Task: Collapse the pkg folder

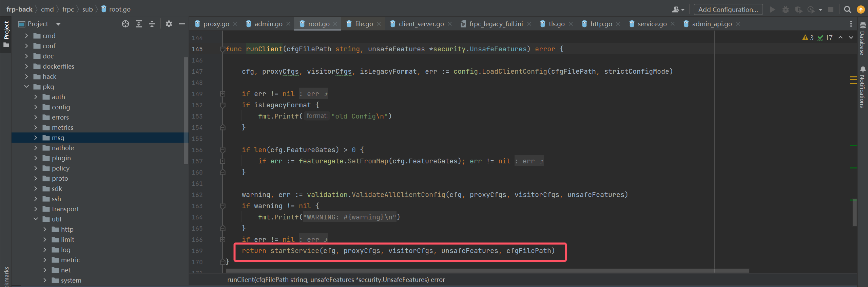Action: tap(26, 87)
